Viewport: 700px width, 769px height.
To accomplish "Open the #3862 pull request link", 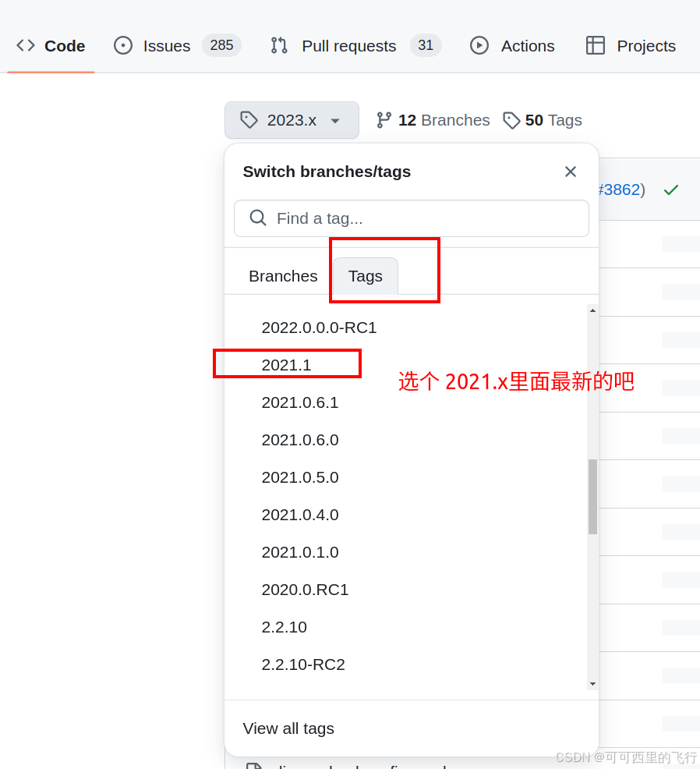I will pos(620,190).
